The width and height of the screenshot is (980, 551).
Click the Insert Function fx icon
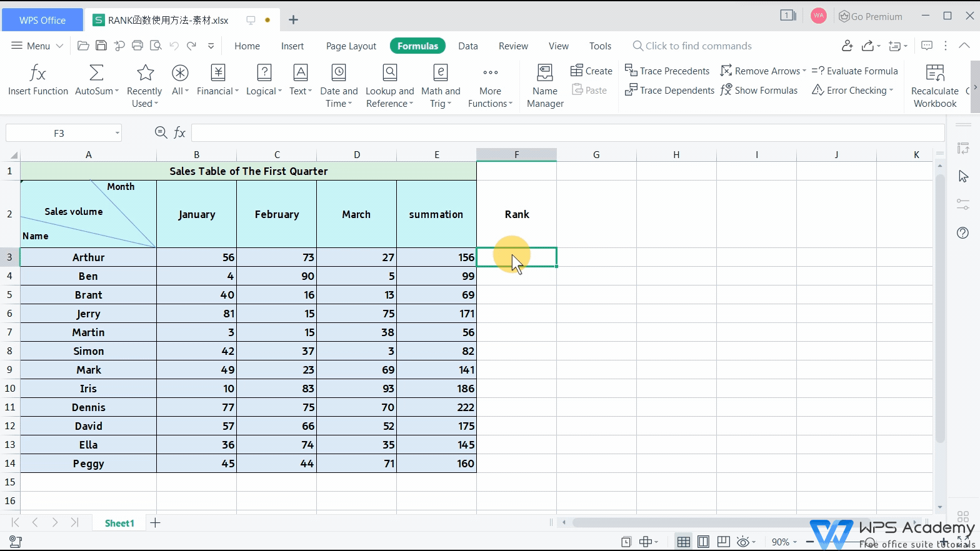37,73
